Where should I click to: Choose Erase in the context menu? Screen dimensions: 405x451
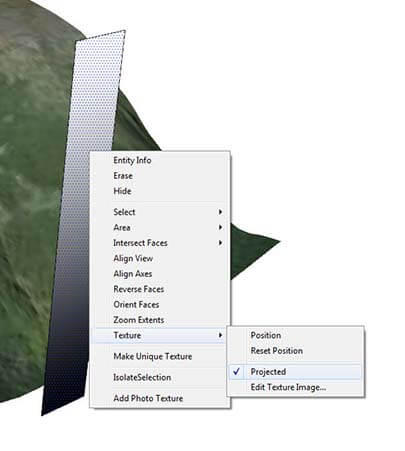point(123,176)
